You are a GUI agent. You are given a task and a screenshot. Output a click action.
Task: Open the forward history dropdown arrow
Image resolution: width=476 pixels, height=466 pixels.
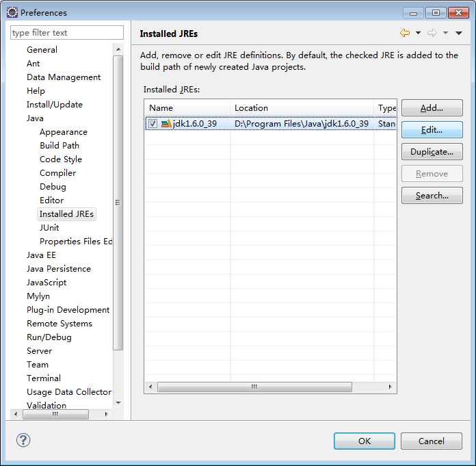click(445, 33)
